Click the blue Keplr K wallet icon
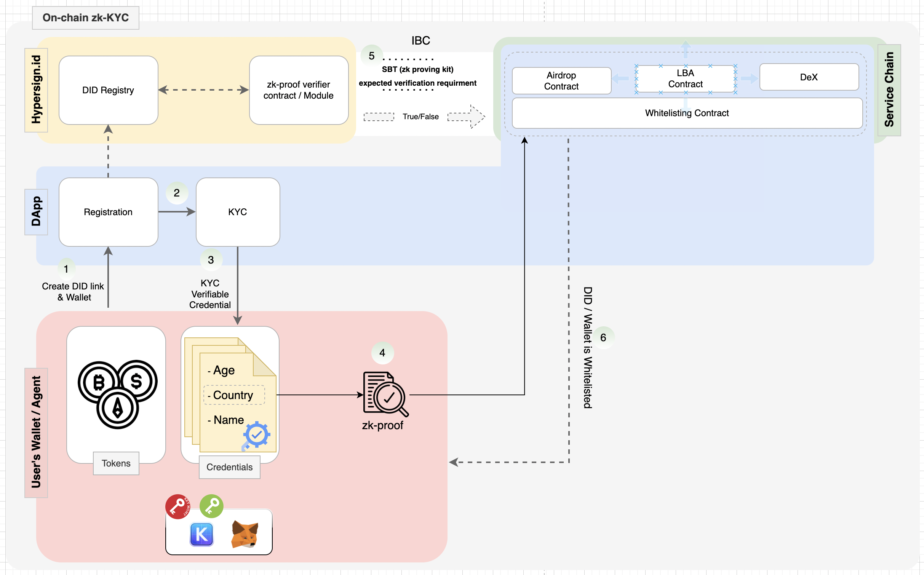 (201, 534)
